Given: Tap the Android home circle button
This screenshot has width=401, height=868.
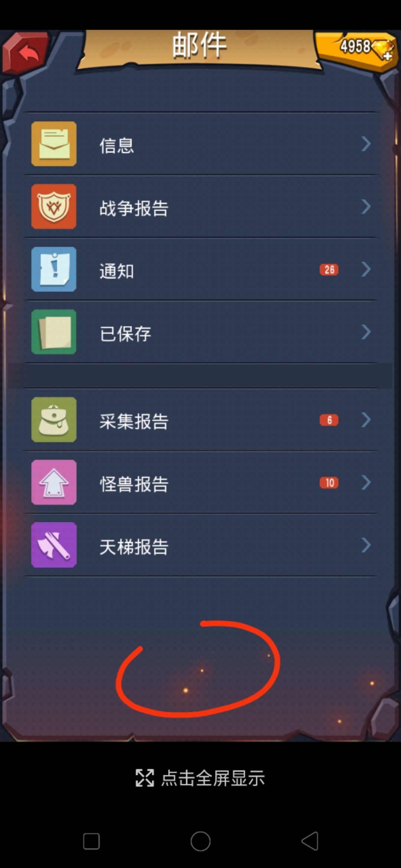Looking at the screenshot, I should click(200, 841).
